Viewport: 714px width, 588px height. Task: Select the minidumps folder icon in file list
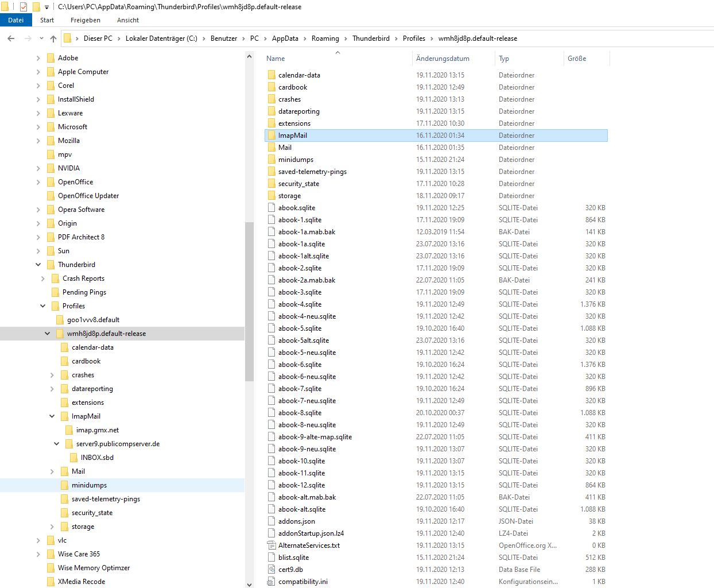coord(271,160)
